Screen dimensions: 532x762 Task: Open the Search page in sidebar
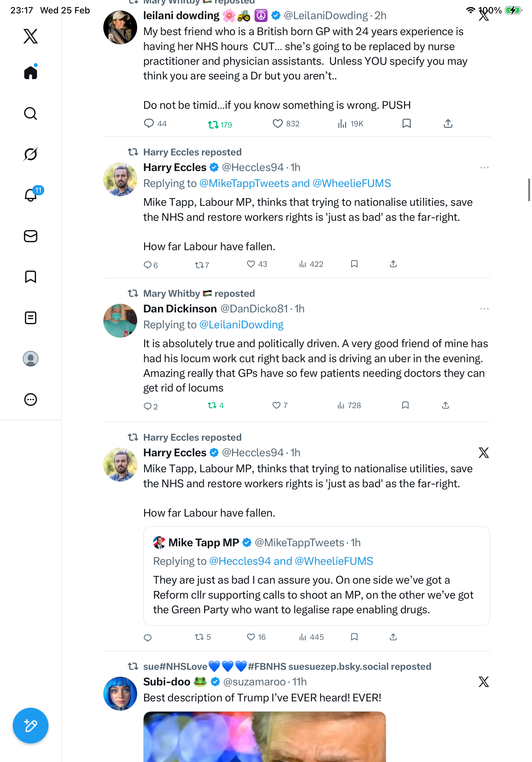point(31,114)
